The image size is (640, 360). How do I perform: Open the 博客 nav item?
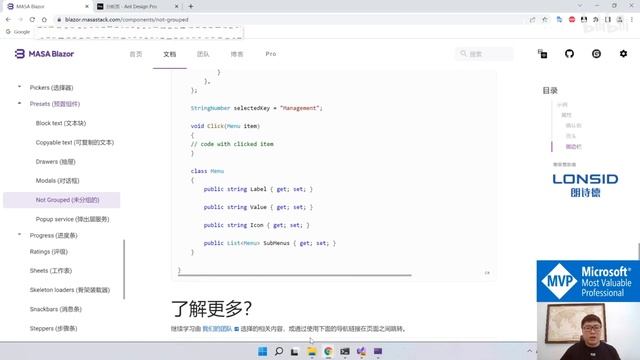[x=237, y=54]
